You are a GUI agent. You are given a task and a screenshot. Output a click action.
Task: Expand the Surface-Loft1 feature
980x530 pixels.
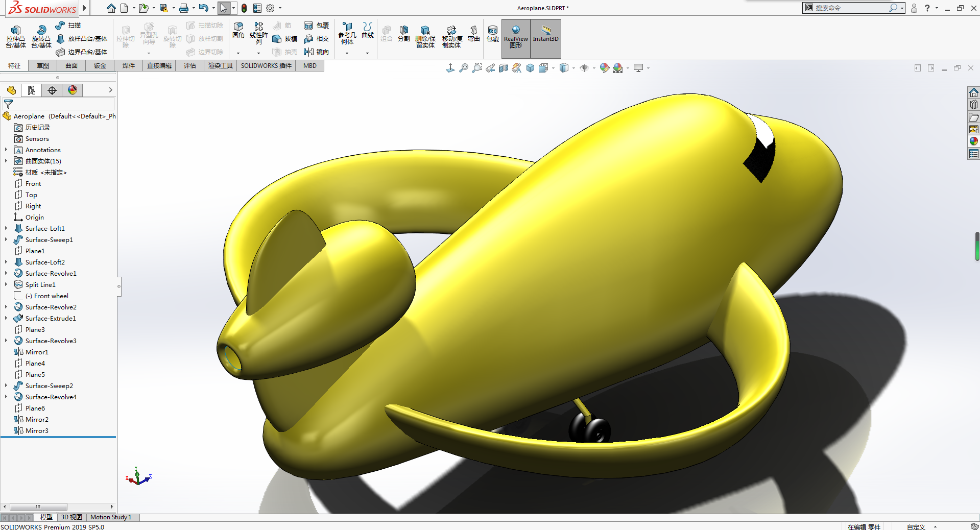pyautogui.click(x=6, y=228)
